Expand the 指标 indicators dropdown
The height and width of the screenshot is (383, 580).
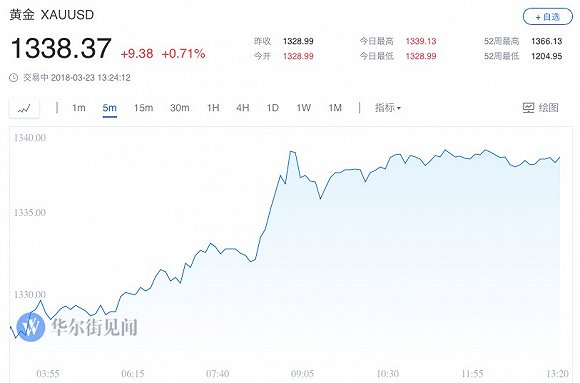pyautogui.click(x=388, y=108)
